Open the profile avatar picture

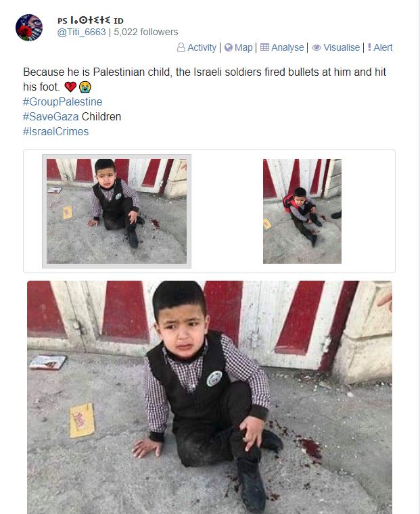tap(29, 28)
